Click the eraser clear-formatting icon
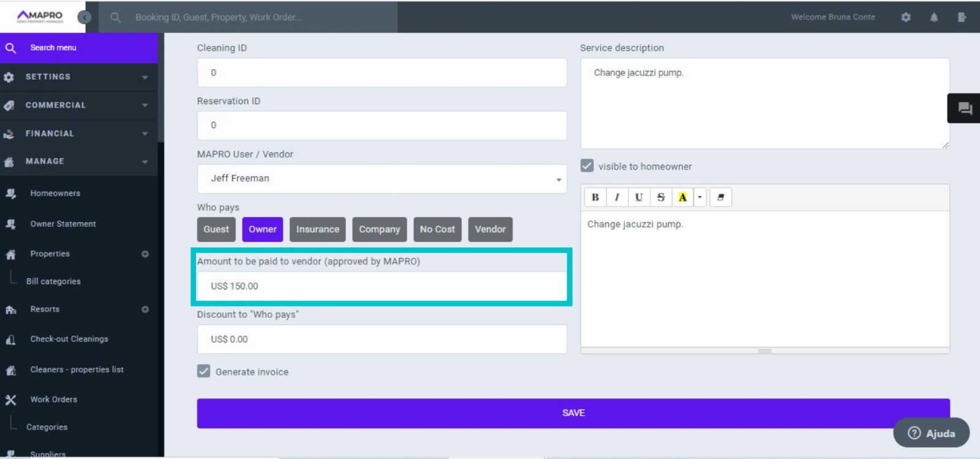 pos(721,197)
